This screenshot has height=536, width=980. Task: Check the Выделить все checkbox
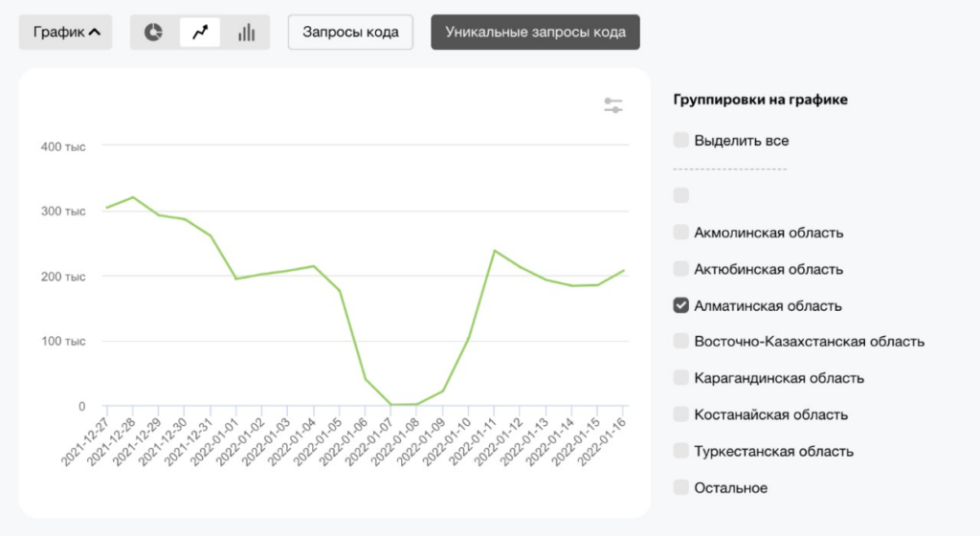tap(680, 140)
